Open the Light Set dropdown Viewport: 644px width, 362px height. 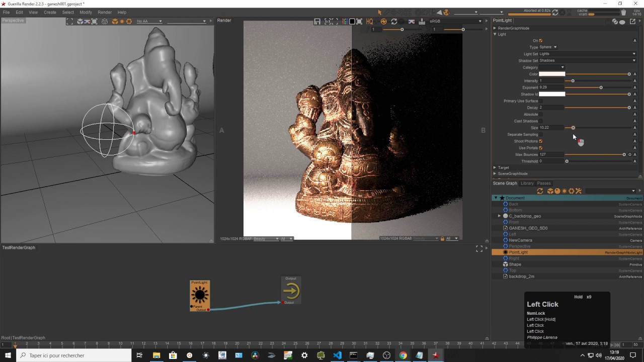click(587, 54)
